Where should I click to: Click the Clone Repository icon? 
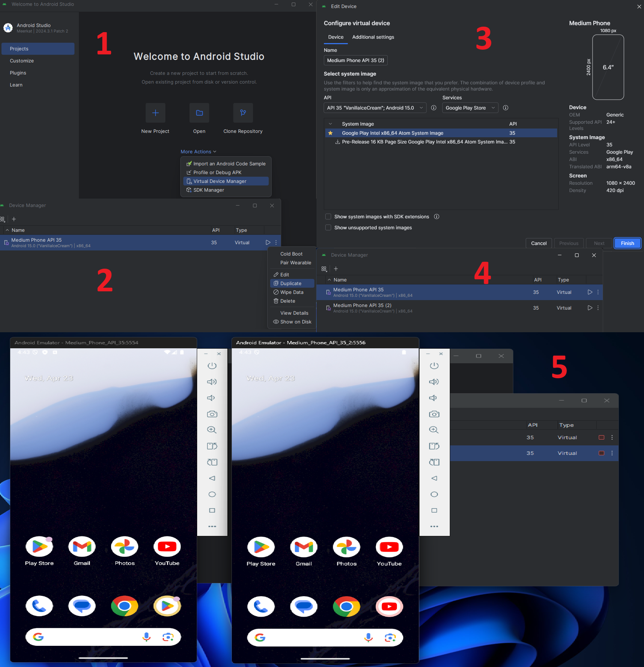click(x=243, y=113)
